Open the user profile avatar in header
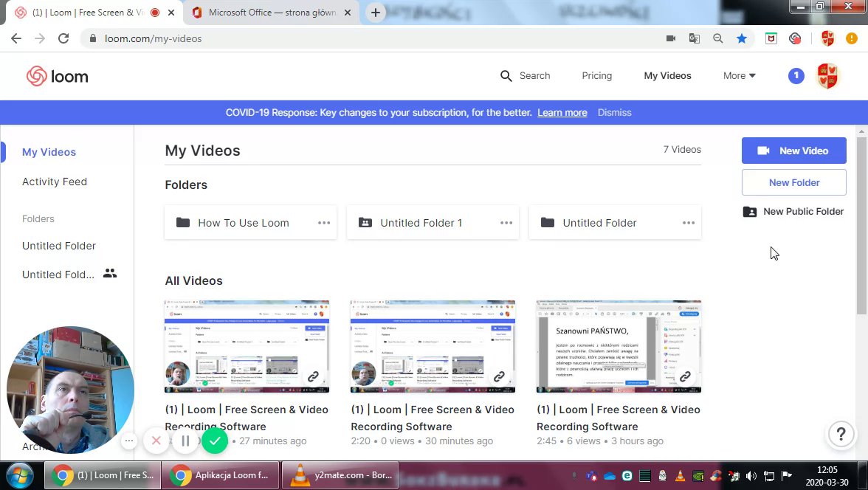The width and height of the screenshot is (868, 490). click(828, 76)
